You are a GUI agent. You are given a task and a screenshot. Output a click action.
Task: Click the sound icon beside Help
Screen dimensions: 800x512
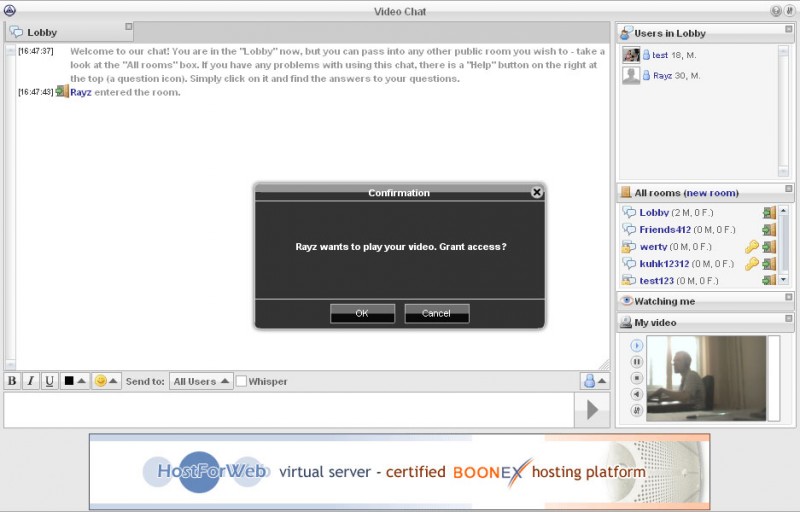[x=789, y=11]
